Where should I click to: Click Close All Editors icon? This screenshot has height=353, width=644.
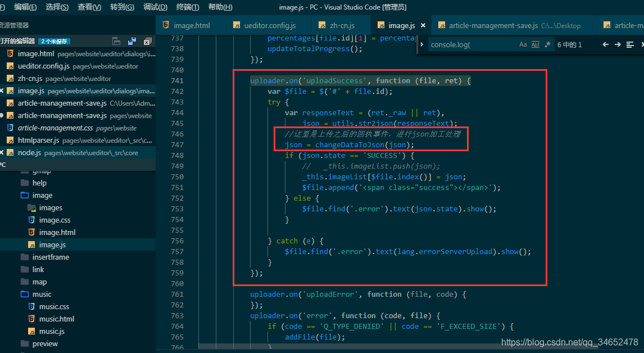coord(147,41)
